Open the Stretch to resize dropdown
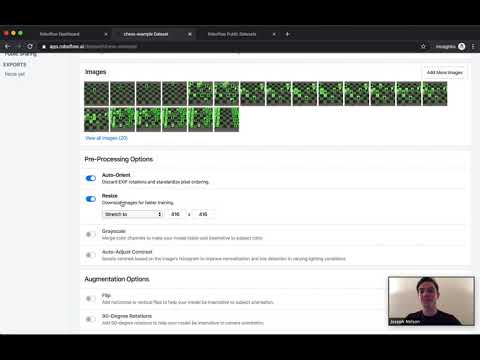Image resolution: width=480 pixels, height=360 pixels. [132, 214]
